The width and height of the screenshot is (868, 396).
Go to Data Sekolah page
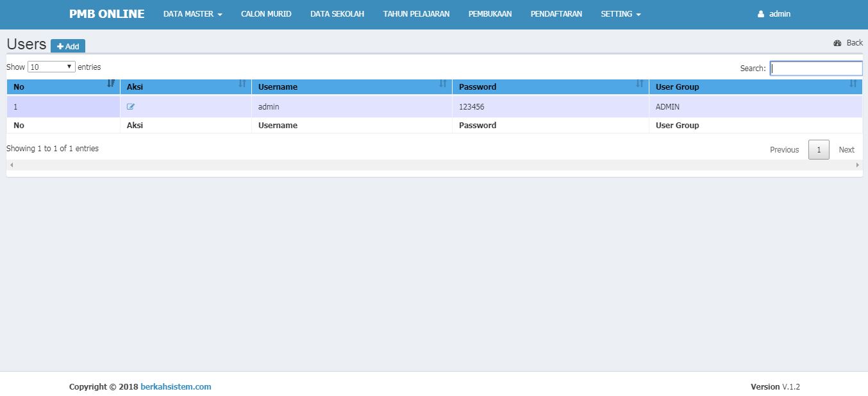pyautogui.click(x=337, y=14)
